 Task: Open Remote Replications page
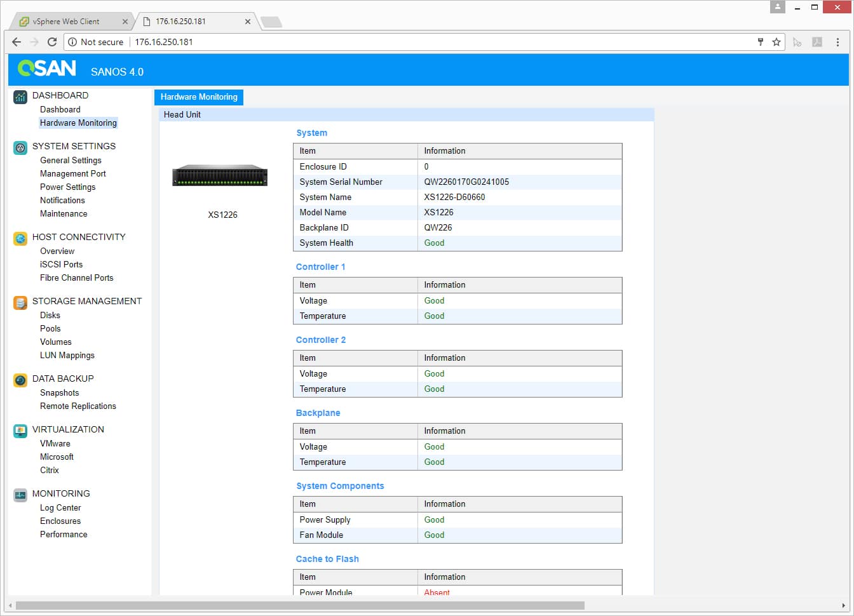click(x=78, y=406)
